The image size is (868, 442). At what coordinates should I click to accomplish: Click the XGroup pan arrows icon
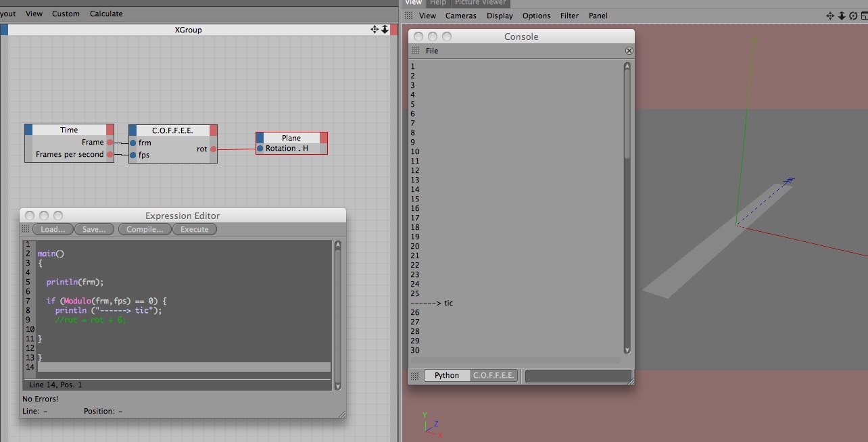(x=375, y=30)
